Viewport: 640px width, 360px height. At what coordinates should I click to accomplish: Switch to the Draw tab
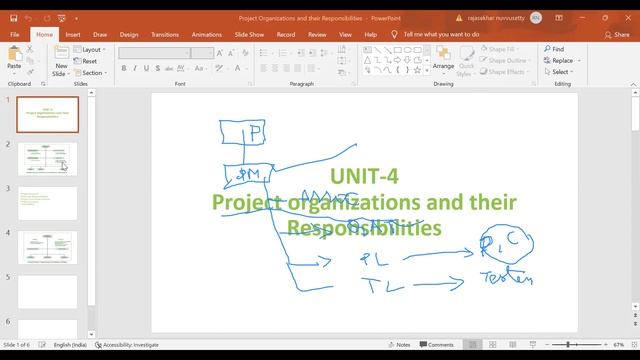click(x=100, y=35)
